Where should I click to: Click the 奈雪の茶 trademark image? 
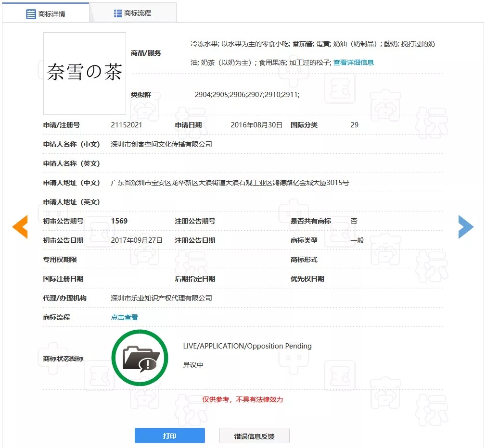pyautogui.click(x=85, y=73)
